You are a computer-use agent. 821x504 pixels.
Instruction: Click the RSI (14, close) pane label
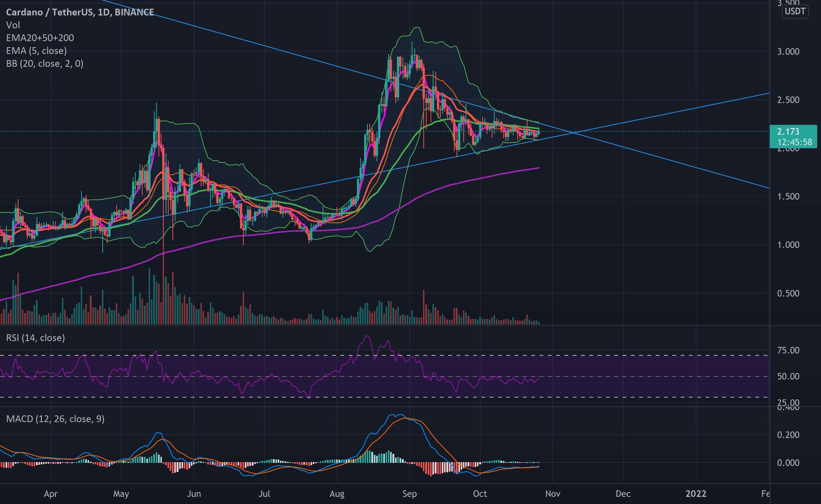tap(35, 338)
